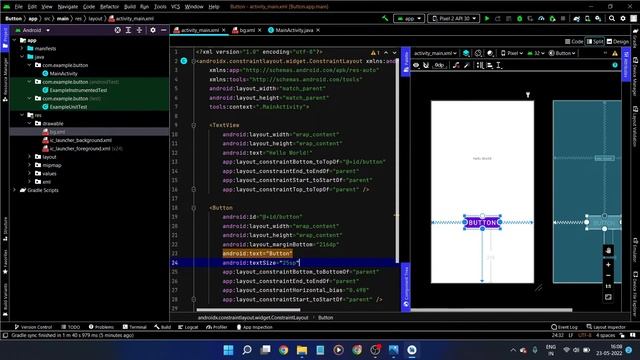Switch editor to Code view mode
640x360 pixels.
click(574, 42)
